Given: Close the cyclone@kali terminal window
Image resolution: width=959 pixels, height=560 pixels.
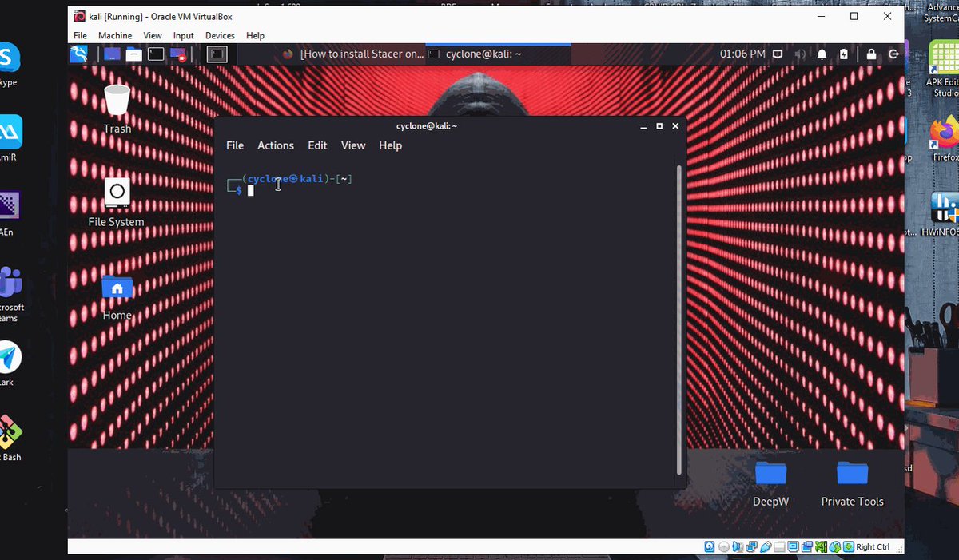Looking at the screenshot, I should (675, 126).
